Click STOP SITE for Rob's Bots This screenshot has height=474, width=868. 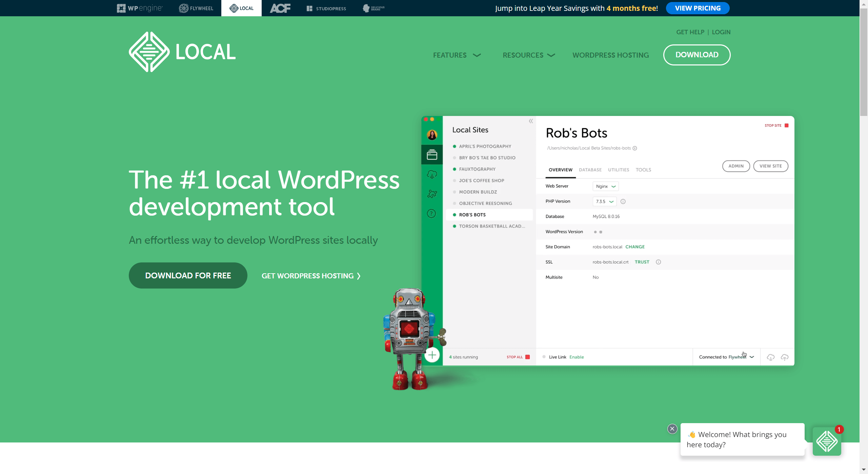774,125
